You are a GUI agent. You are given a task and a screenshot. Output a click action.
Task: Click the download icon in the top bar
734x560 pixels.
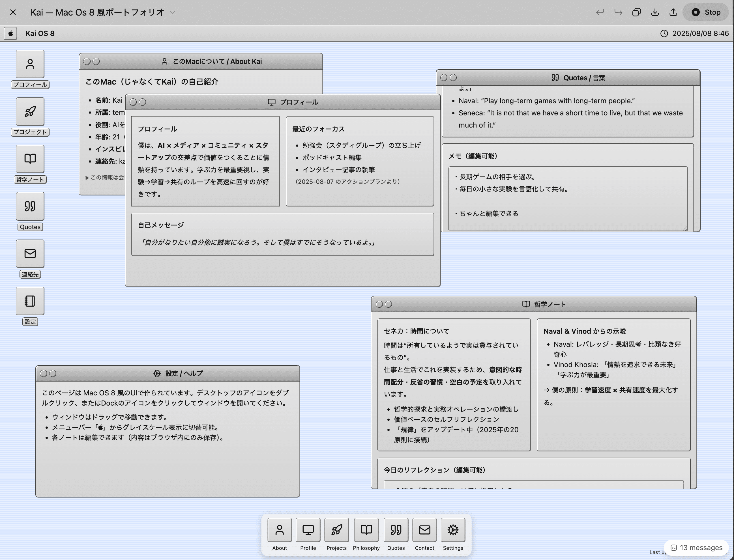(x=655, y=12)
